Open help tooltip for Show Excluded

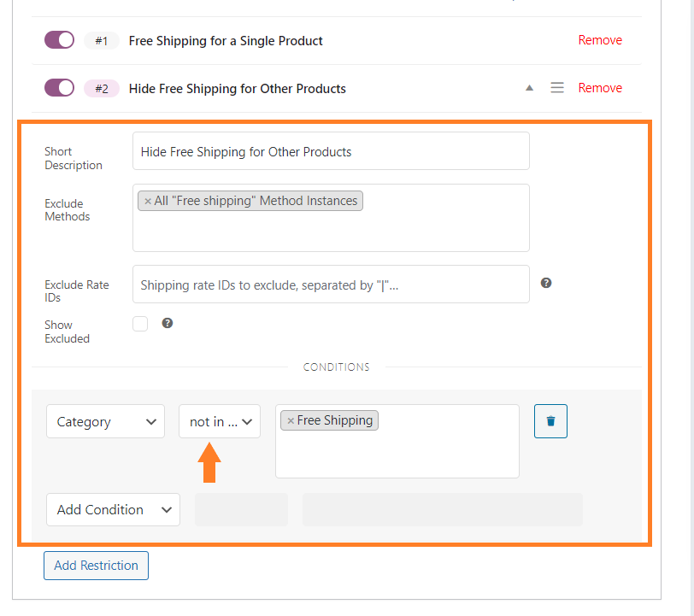(x=168, y=324)
